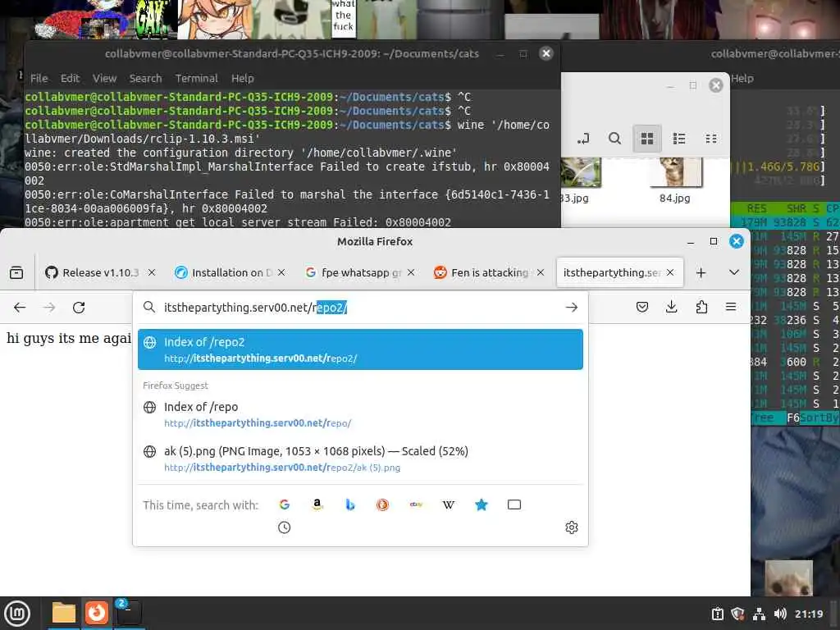The height and width of the screenshot is (630, 840).
Task: Choose the Index of /repo suggestion
Action: (x=360, y=414)
